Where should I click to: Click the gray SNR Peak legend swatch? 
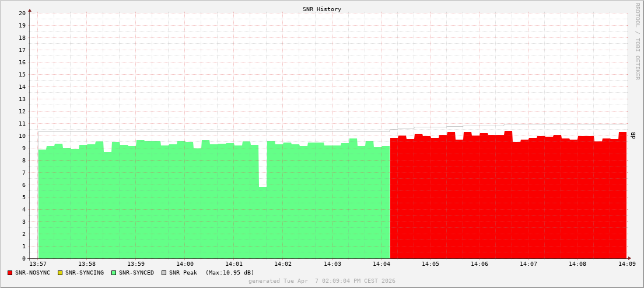click(x=163, y=273)
